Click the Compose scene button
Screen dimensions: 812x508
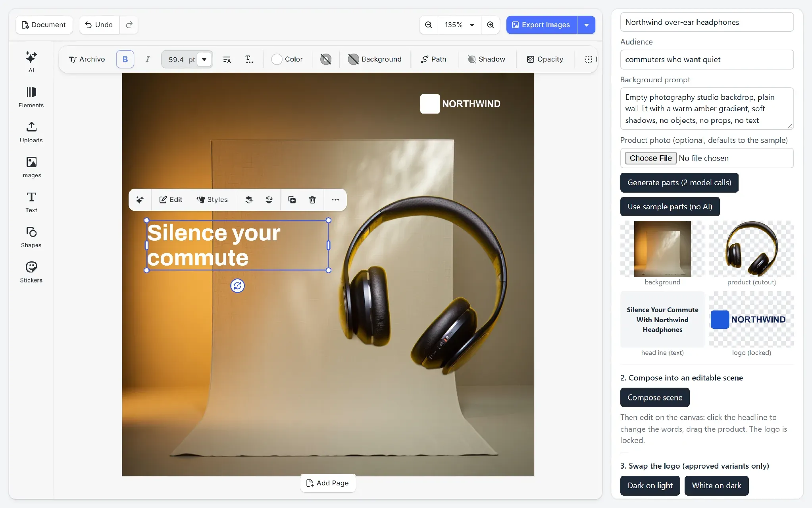point(655,398)
